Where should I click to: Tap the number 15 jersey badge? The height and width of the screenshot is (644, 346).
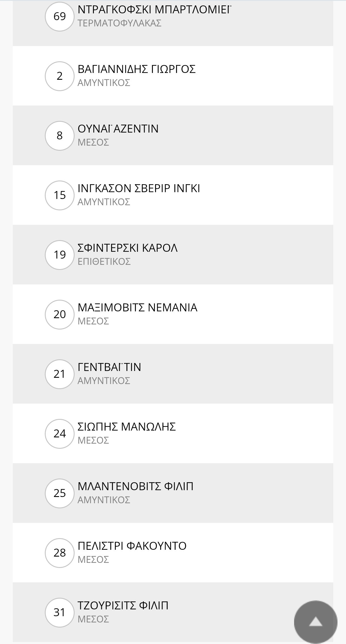60,195
